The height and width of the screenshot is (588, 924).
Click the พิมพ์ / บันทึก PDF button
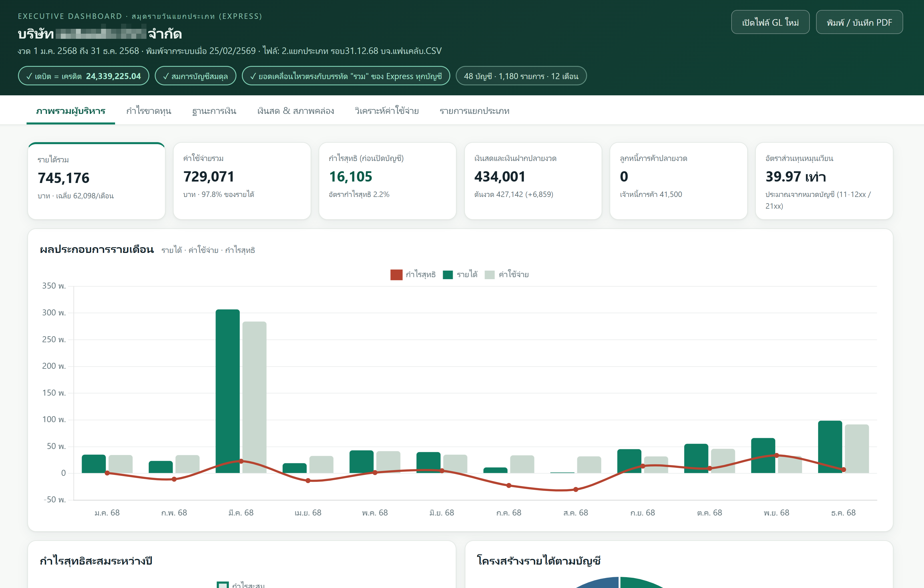pos(859,22)
